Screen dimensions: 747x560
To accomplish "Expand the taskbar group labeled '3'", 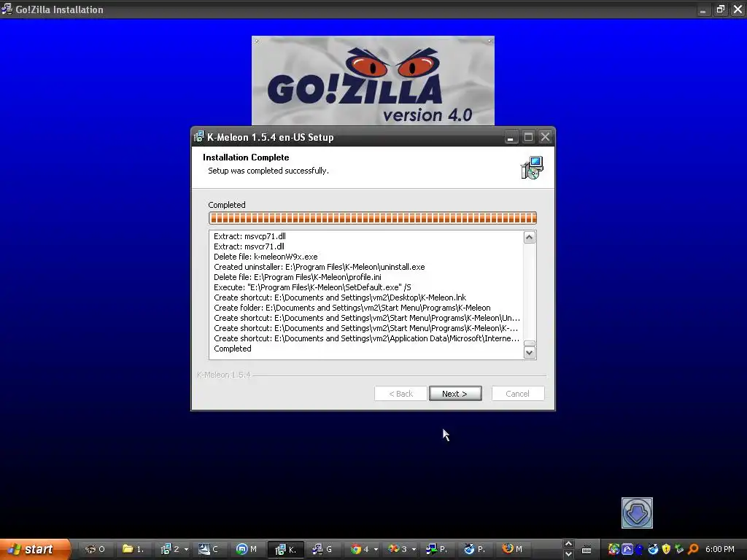I will (402, 549).
